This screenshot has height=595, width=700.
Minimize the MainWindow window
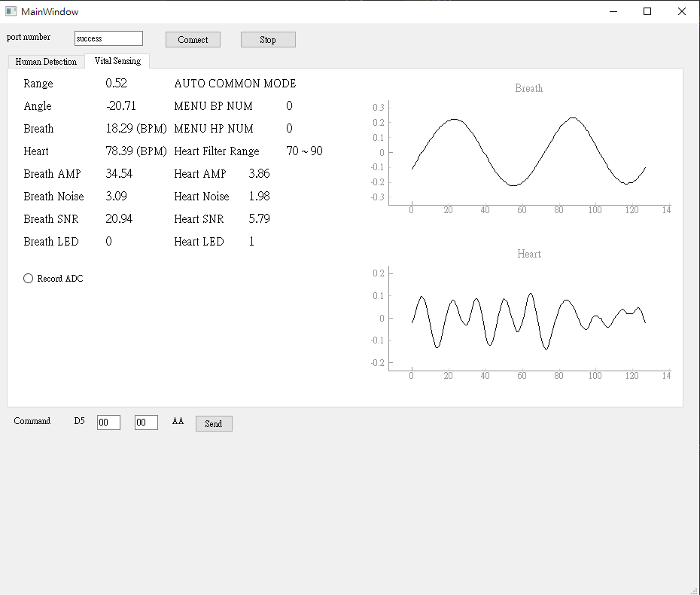click(613, 11)
